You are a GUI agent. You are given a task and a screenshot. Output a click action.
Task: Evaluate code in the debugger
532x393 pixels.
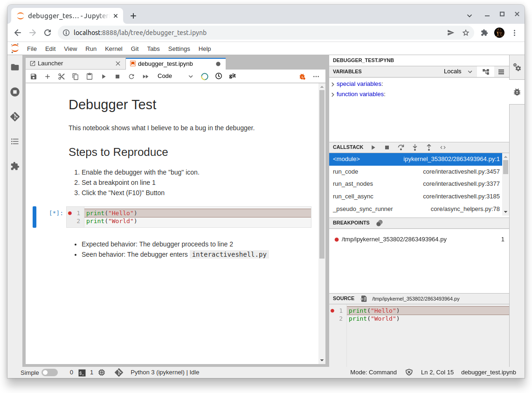[x=443, y=147]
